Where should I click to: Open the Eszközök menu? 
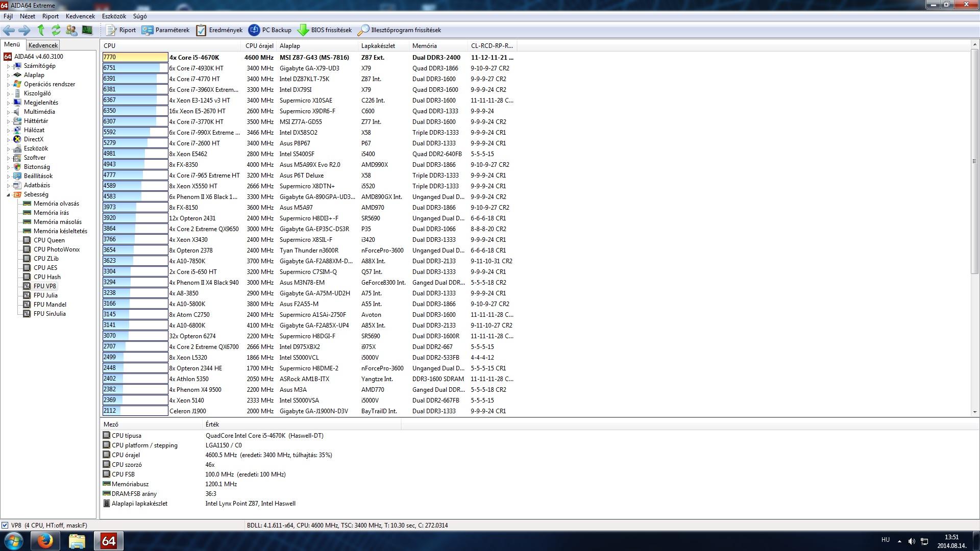coord(114,16)
